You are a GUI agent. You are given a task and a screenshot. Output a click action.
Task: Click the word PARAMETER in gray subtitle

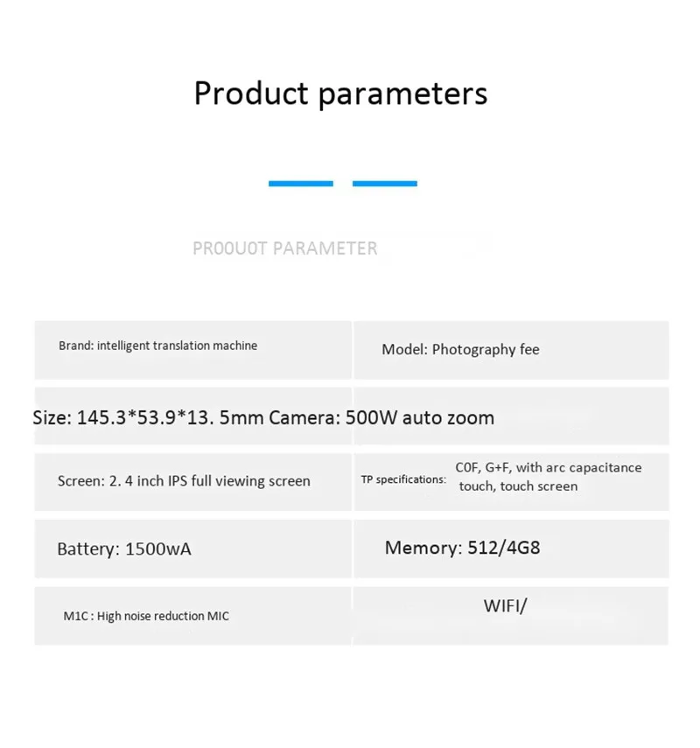325,248
